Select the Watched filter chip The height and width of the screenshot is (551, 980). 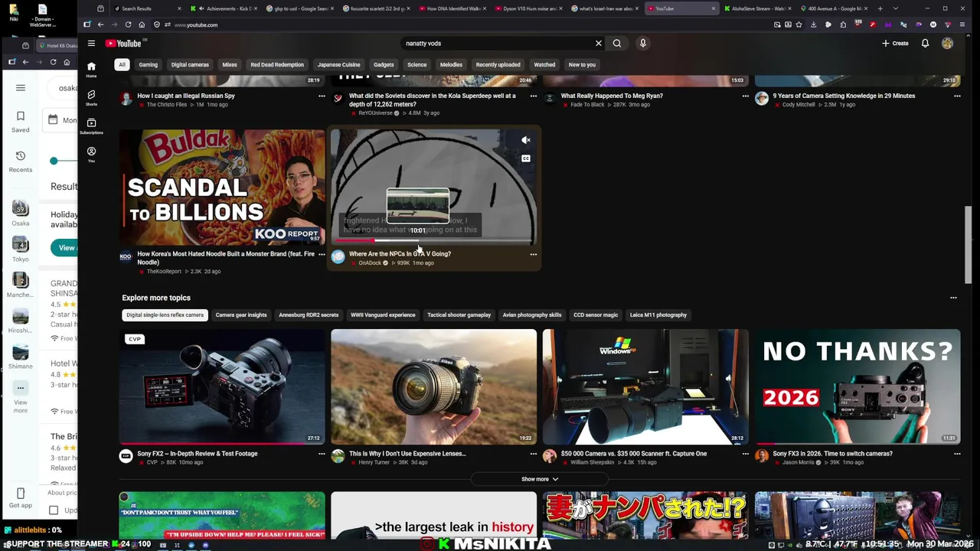click(544, 65)
